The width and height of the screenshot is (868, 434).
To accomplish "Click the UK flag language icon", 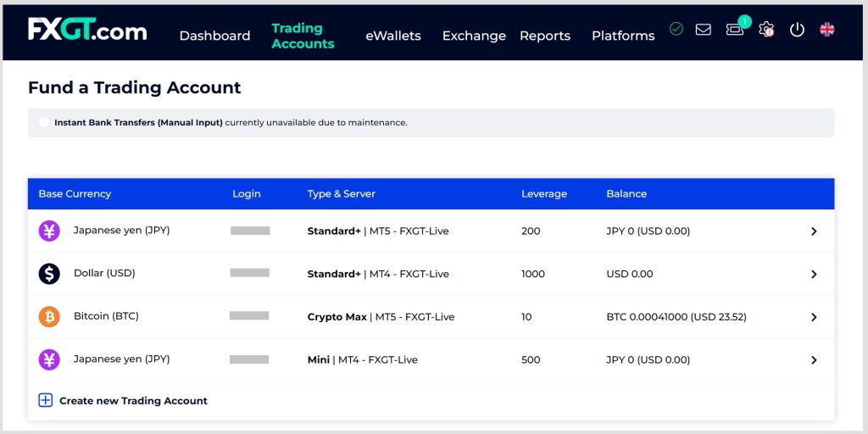I will (x=827, y=30).
